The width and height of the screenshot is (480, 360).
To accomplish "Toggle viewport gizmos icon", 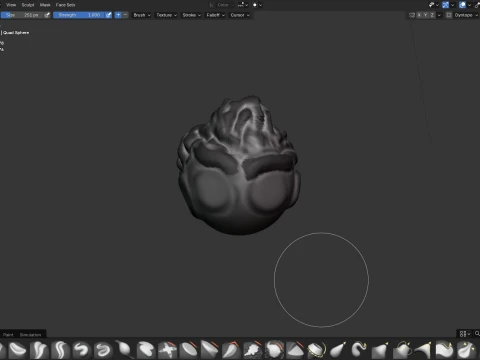I will pos(445,5).
